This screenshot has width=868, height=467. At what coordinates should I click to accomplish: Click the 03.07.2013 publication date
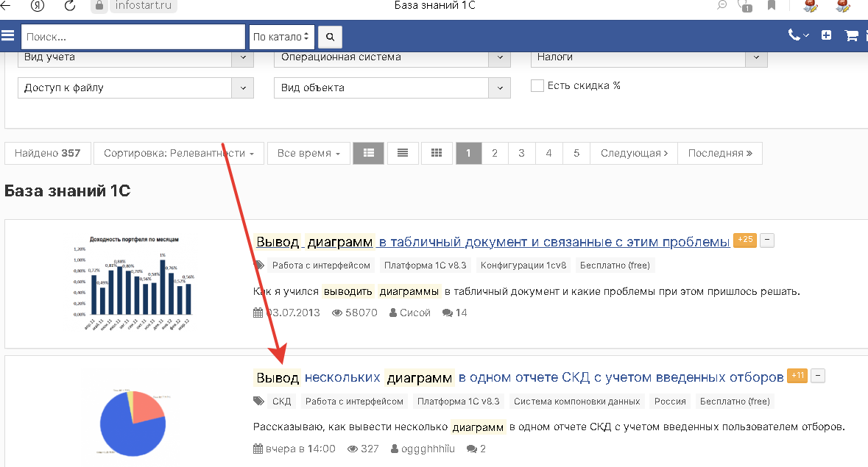coord(292,313)
